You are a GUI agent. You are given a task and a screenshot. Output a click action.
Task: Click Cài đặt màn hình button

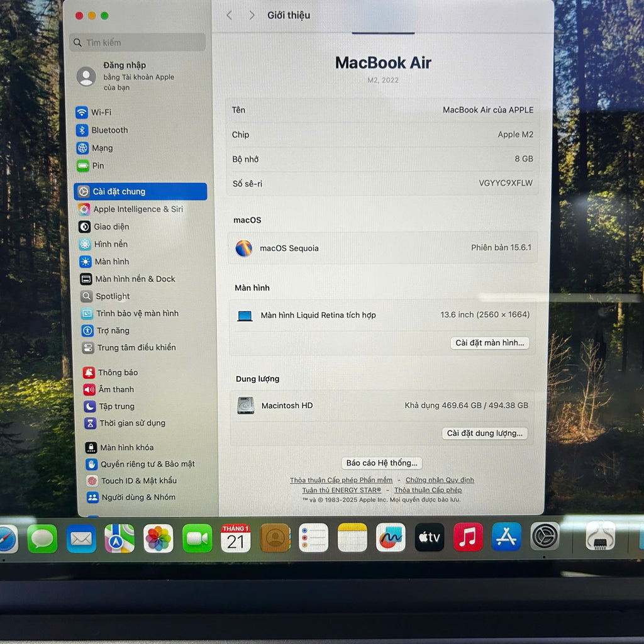point(489,343)
